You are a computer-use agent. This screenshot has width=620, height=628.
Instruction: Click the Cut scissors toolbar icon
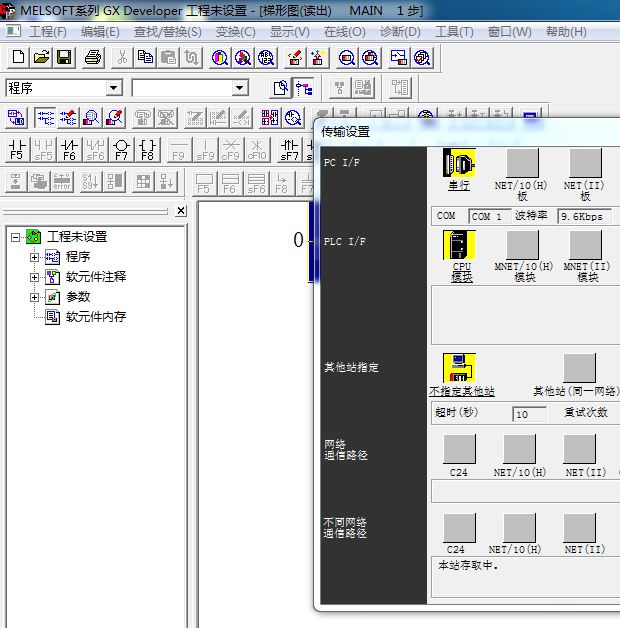(x=121, y=58)
